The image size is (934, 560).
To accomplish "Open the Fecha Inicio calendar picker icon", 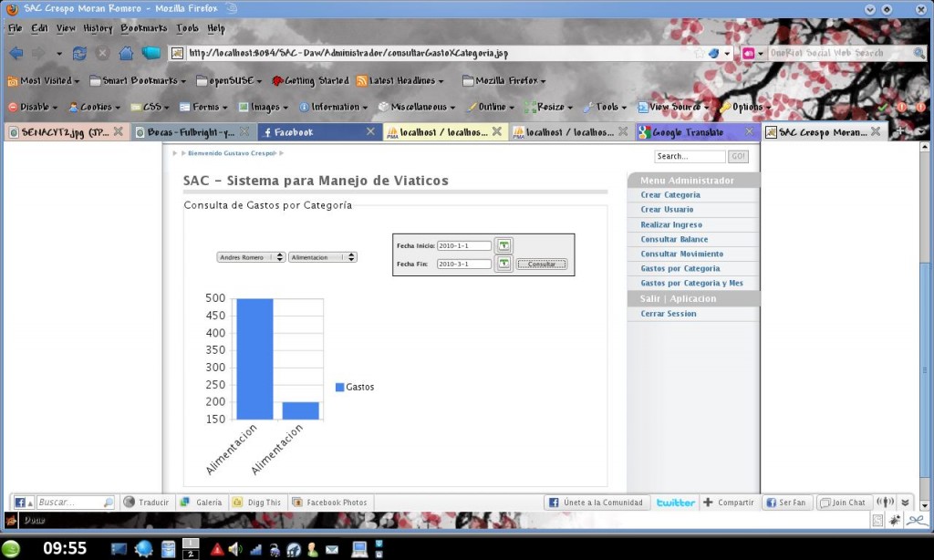I will pos(503,245).
